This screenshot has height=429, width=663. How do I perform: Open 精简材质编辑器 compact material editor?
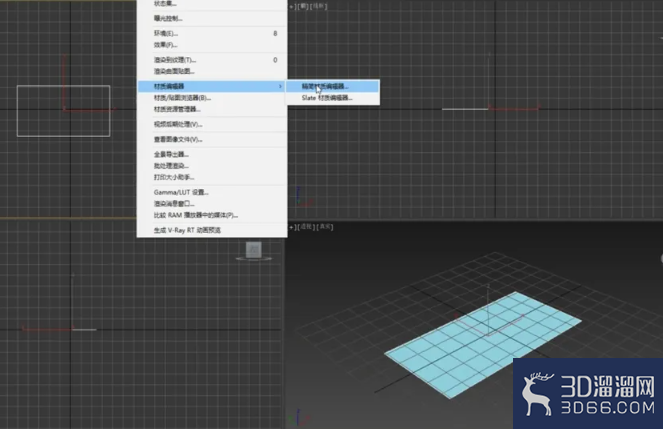pyautogui.click(x=332, y=86)
